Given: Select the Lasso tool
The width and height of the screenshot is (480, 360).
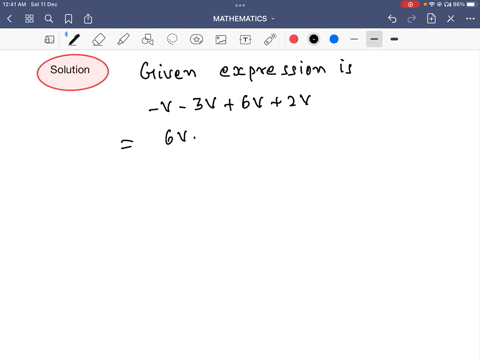Looking at the screenshot, I should 172,40.
